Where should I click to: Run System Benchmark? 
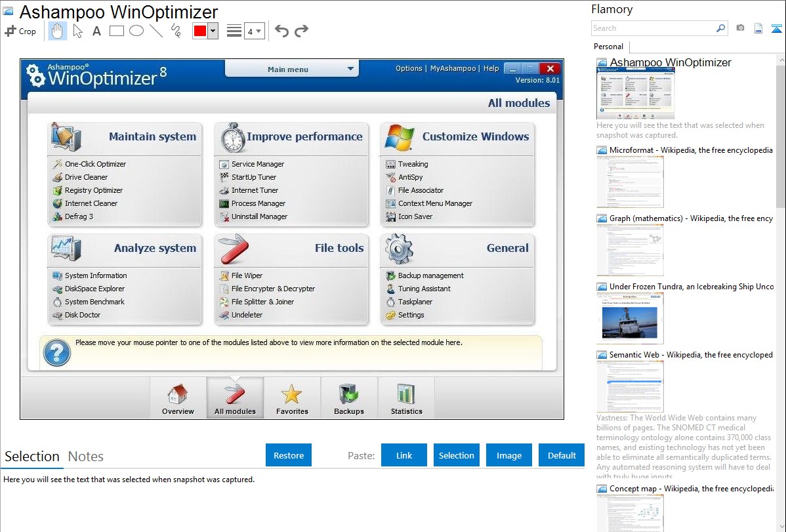tap(89, 301)
